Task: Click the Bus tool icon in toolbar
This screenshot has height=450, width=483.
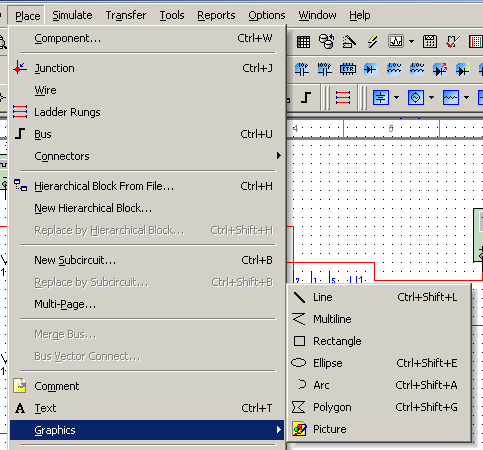Action: (x=306, y=98)
